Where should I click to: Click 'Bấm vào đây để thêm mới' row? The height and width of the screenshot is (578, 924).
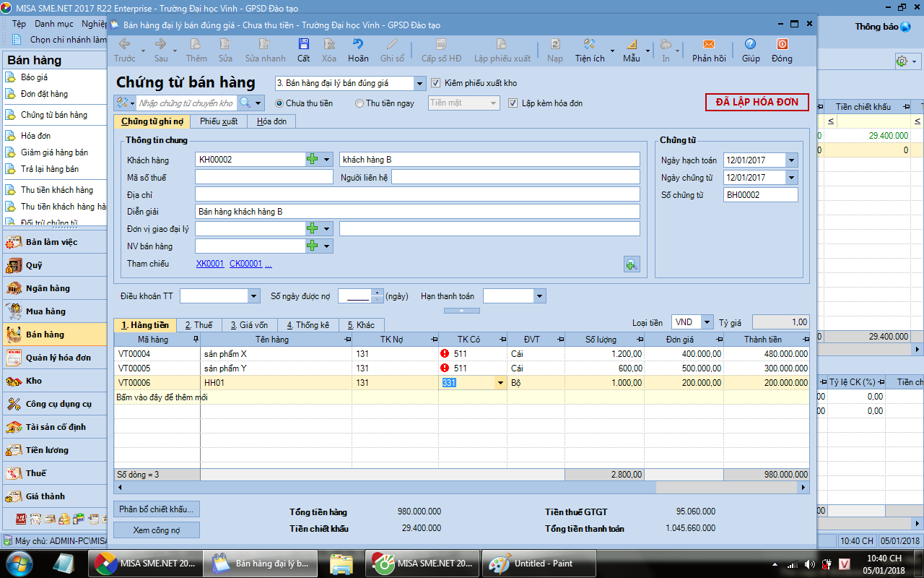[x=461, y=397]
